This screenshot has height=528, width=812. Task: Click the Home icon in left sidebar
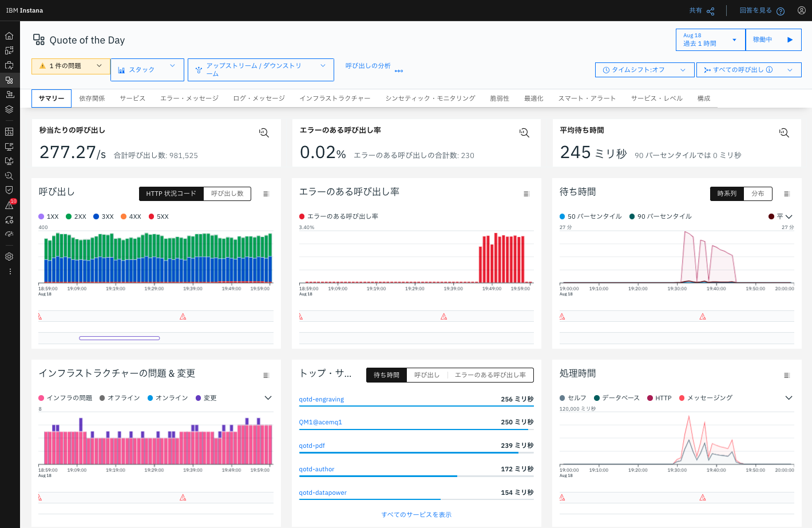9,36
